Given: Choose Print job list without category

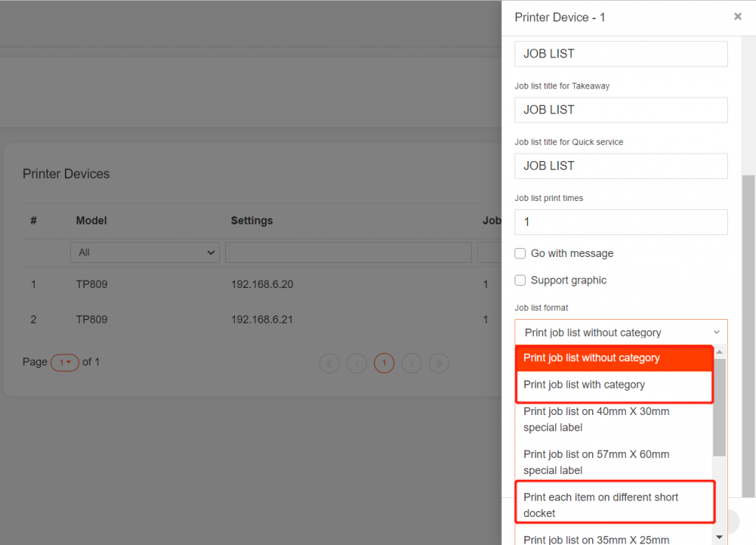Looking at the screenshot, I should click(614, 358).
